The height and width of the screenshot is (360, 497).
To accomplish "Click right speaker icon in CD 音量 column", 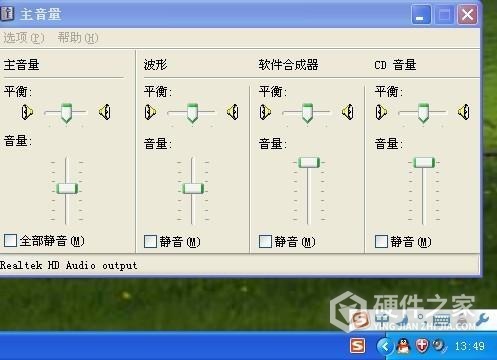I will (x=464, y=112).
